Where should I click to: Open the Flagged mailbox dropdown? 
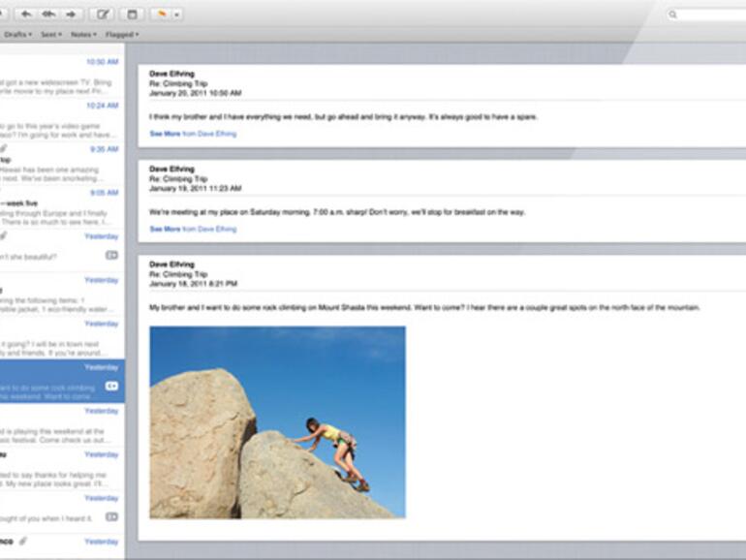coord(122,34)
